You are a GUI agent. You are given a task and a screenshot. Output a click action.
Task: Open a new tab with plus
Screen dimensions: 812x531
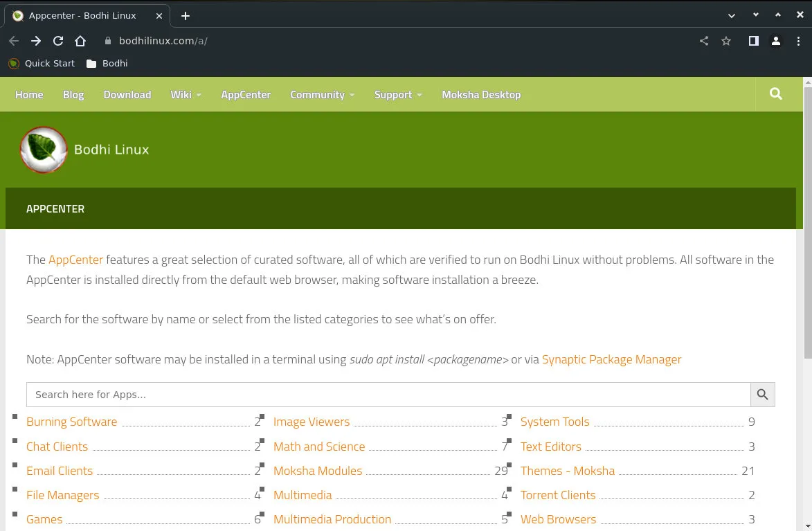coord(186,16)
